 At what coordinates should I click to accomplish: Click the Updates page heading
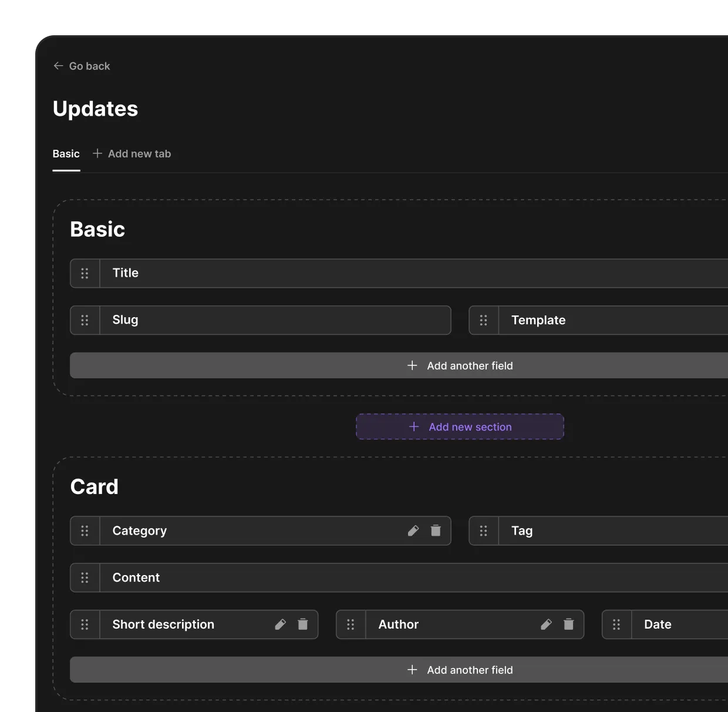click(x=96, y=109)
